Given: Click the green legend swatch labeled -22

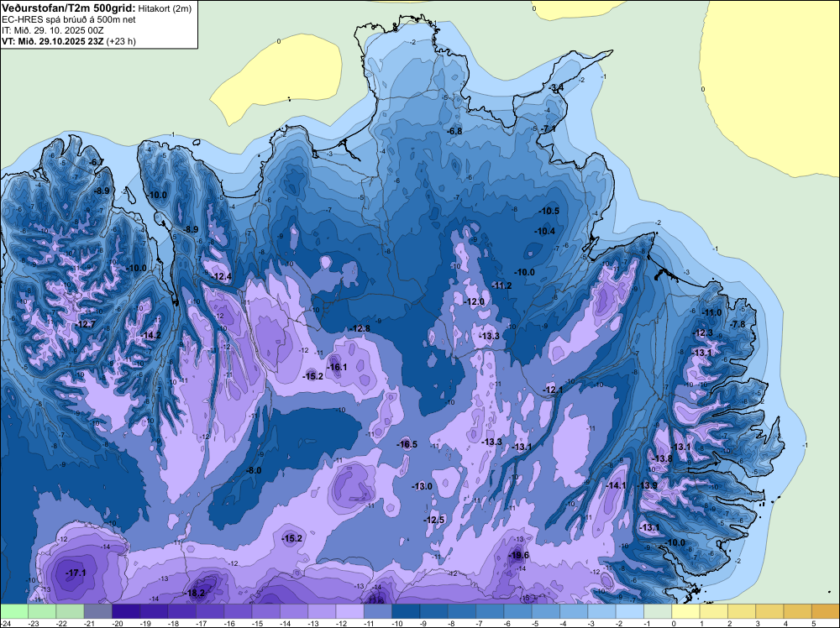Looking at the screenshot, I should pyautogui.click(x=71, y=611).
